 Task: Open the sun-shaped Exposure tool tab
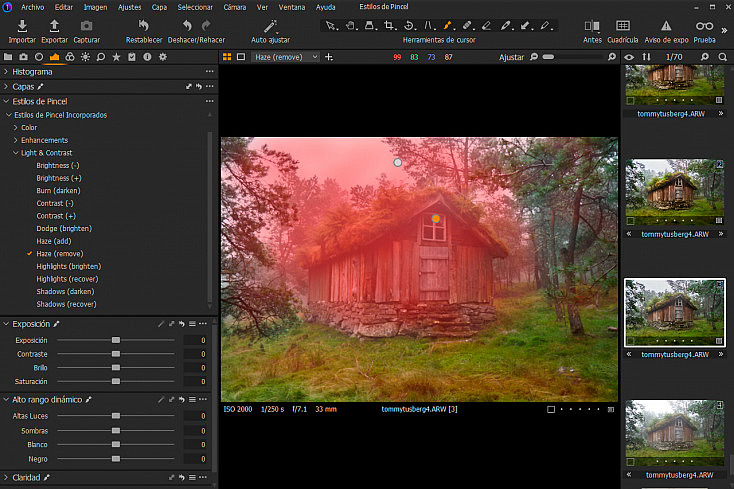pyautogui.click(x=85, y=57)
